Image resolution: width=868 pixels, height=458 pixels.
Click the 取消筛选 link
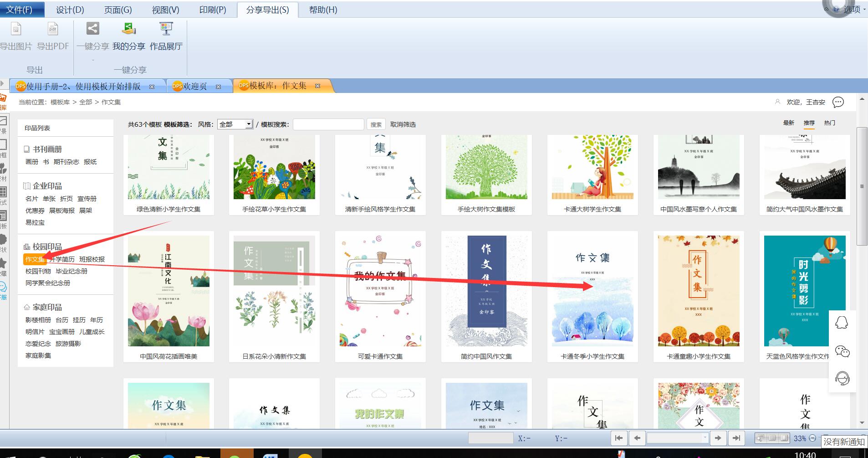pyautogui.click(x=403, y=124)
